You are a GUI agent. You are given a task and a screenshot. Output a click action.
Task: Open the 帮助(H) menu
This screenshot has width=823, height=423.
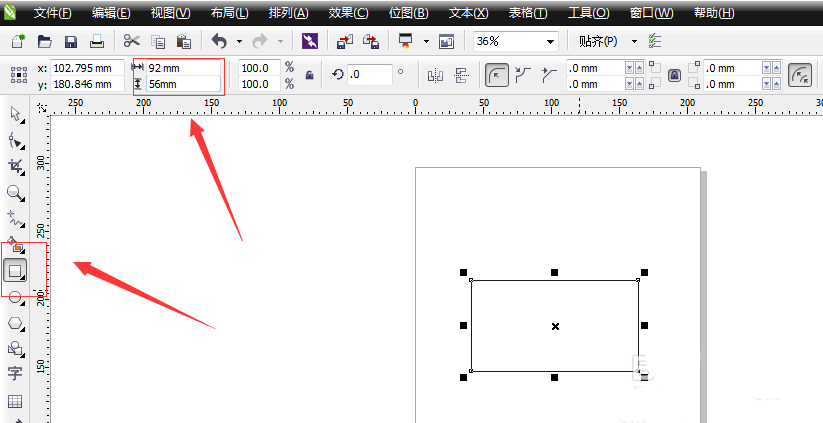pos(714,13)
